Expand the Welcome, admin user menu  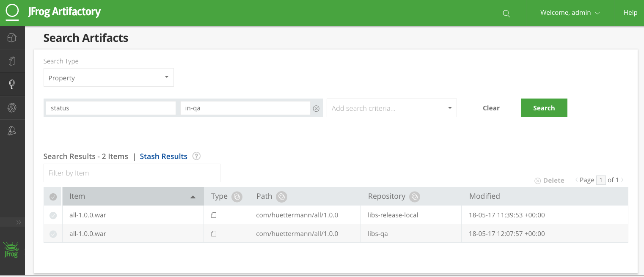(x=570, y=13)
